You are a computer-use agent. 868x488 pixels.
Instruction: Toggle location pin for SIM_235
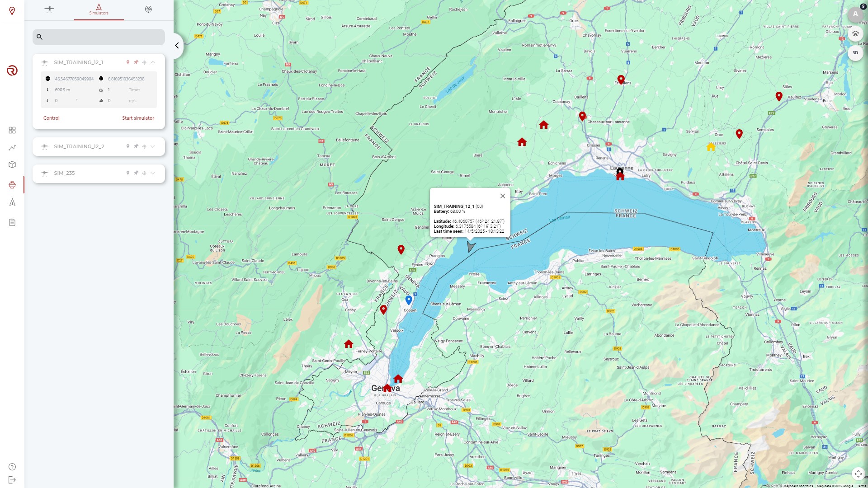click(128, 173)
